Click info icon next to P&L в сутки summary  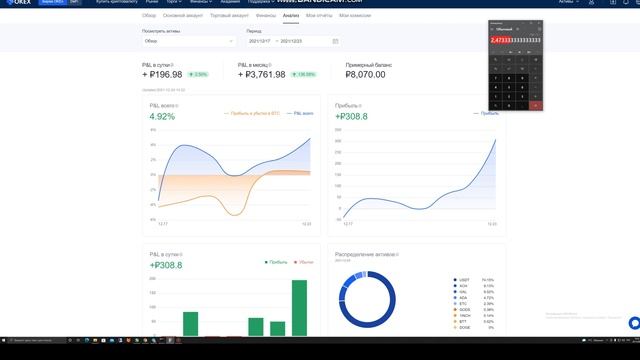click(172, 65)
